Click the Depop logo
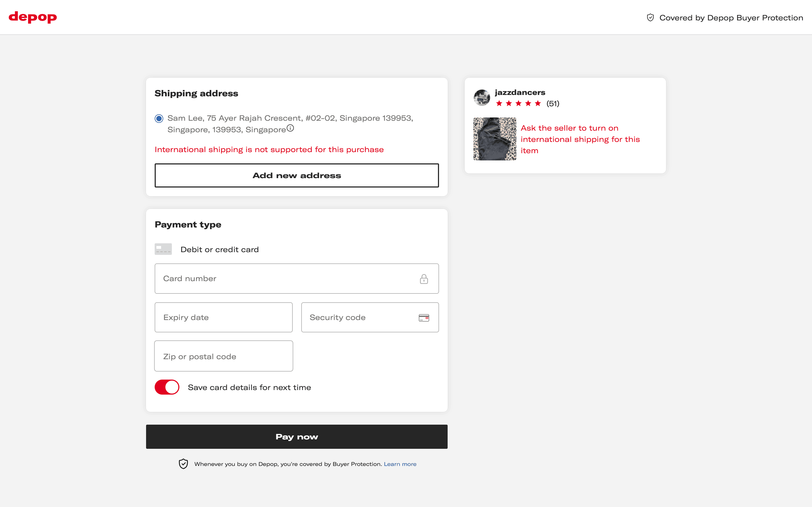Image resolution: width=812 pixels, height=507 pixels. [32, 17]
